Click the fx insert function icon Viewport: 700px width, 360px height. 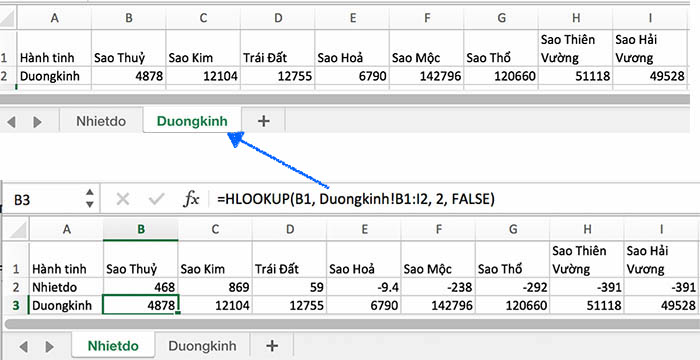pyautogui.click(x=192, y=199)
